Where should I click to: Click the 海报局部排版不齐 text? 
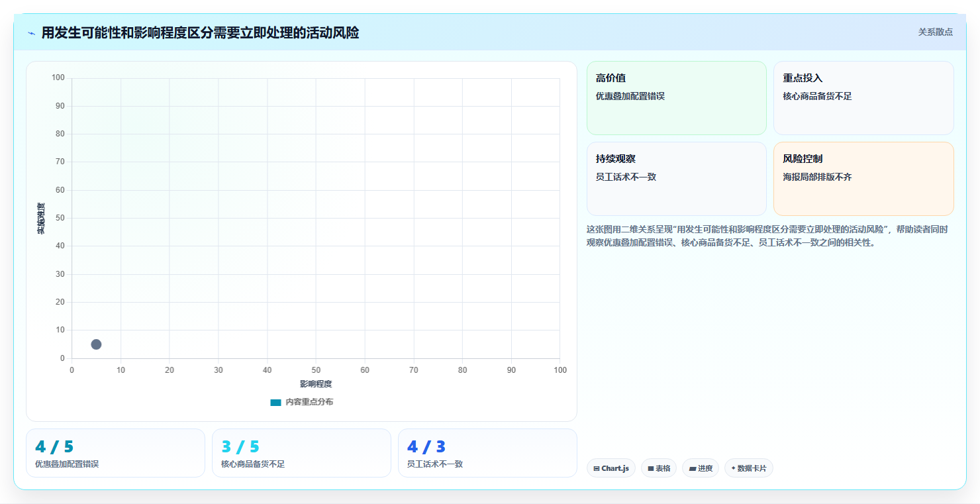(x=817, y=177)
